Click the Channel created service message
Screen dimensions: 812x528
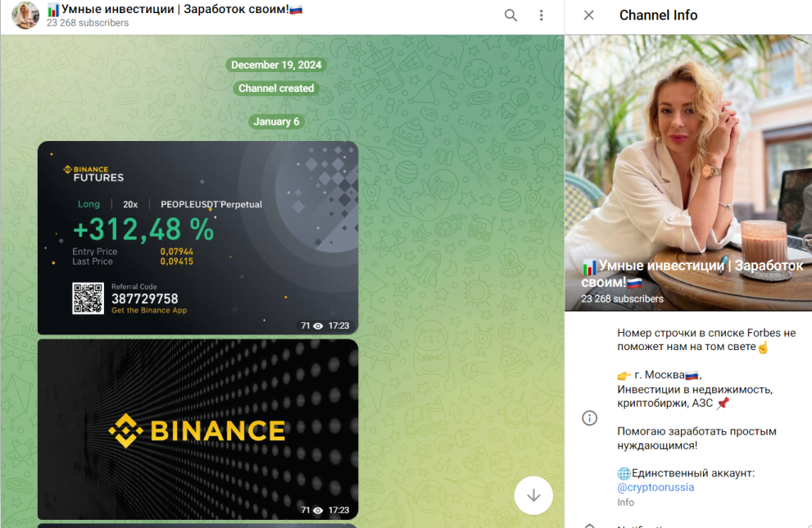pyautogui.click(x=276, y=88)
